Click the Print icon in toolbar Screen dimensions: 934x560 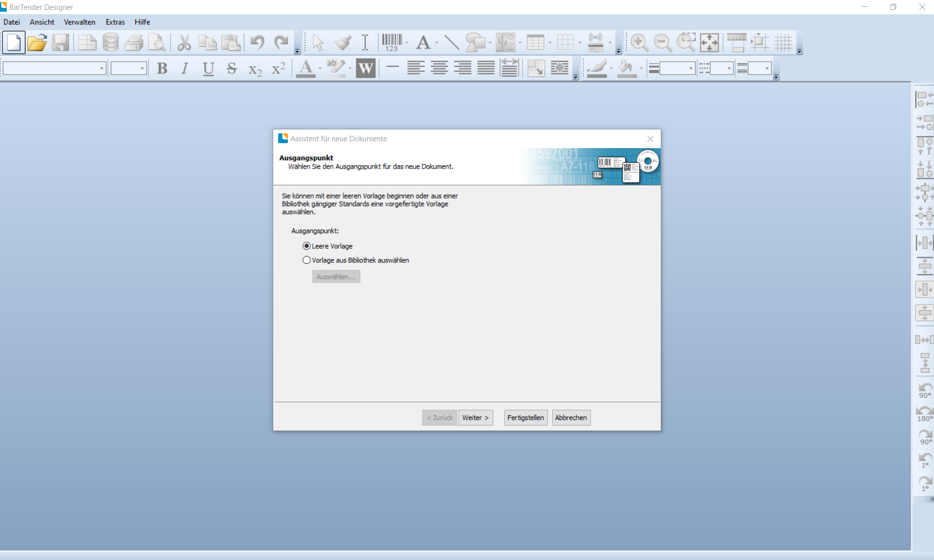coord(133,43)
